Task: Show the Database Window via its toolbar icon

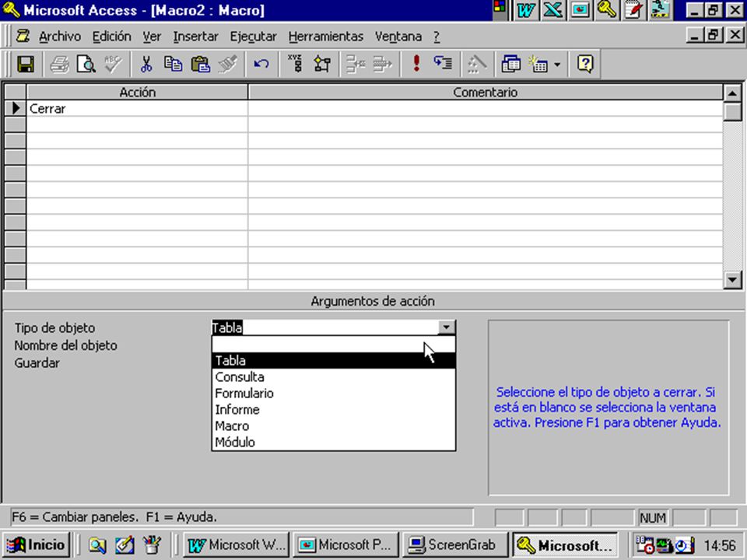Action: pyautogui.click(x=510, y=64)
